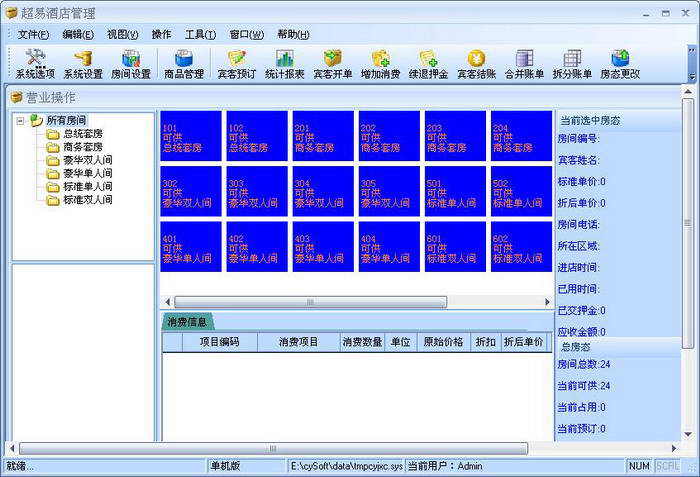Viewport: 700px width, 477px height.
Task: Click the 消费项目 column header
Action: (x=298, y=342)
